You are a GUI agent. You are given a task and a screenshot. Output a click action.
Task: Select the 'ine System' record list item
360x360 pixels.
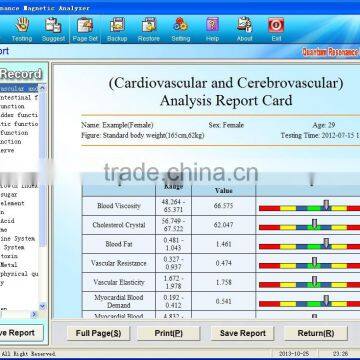coord(17,239)
